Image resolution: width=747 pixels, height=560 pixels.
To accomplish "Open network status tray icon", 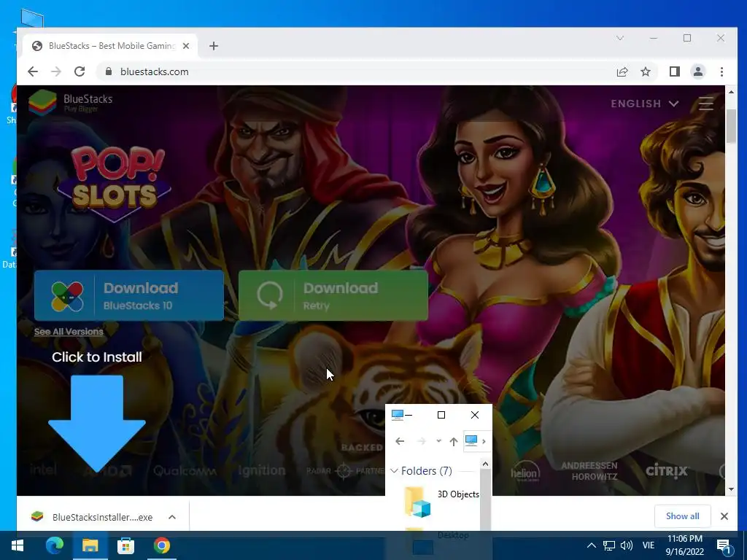I will coord(609,545).
